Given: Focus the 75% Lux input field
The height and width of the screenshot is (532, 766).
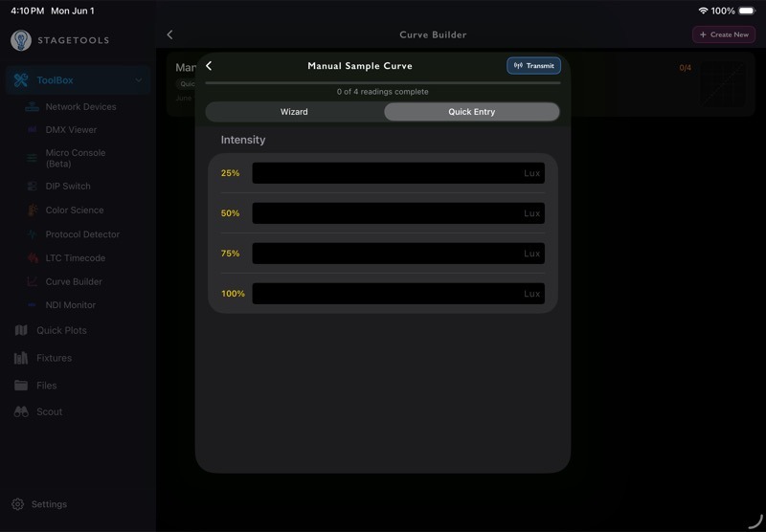Looking at the screenshot, I should tap(398, 254).
